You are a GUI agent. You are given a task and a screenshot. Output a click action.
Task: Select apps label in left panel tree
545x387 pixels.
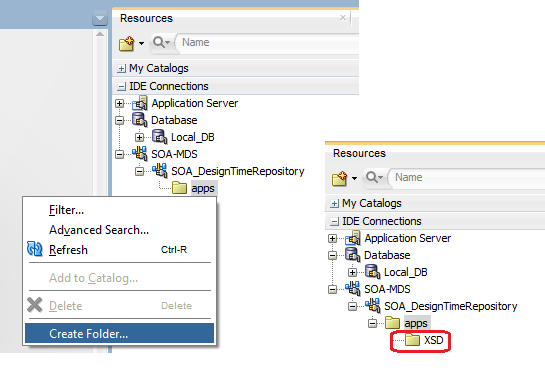pyautogui.click(x=203, y=188)
